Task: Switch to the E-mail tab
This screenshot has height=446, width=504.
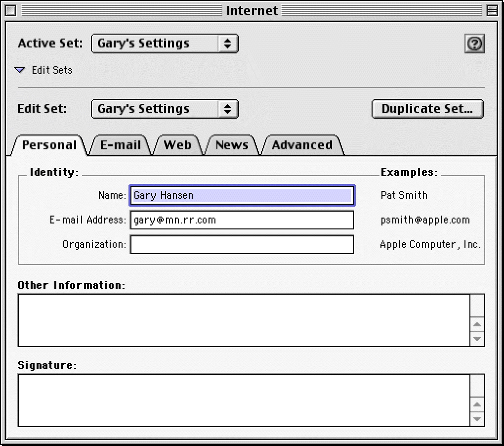Action: tap(121, 145)
